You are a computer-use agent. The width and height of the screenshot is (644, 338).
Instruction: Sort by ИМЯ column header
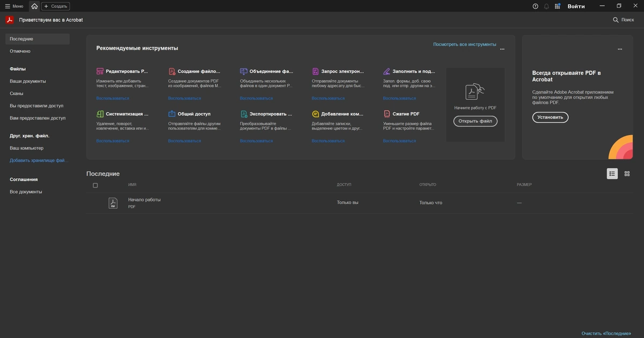coord(132,185)
